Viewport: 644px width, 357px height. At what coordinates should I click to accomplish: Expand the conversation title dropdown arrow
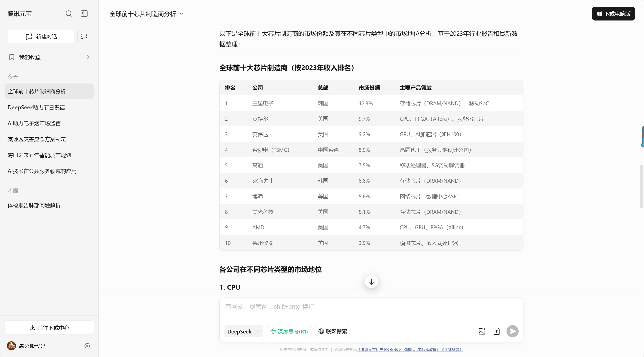(x=181, y=14)
